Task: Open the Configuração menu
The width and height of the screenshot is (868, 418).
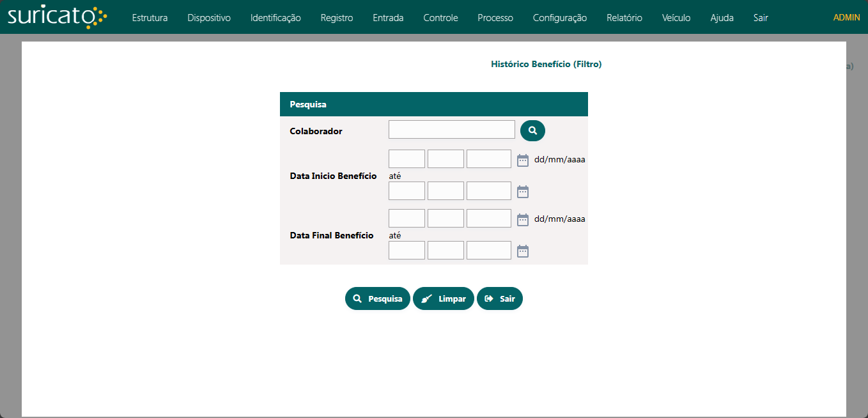Action: [x=559, y=18]
